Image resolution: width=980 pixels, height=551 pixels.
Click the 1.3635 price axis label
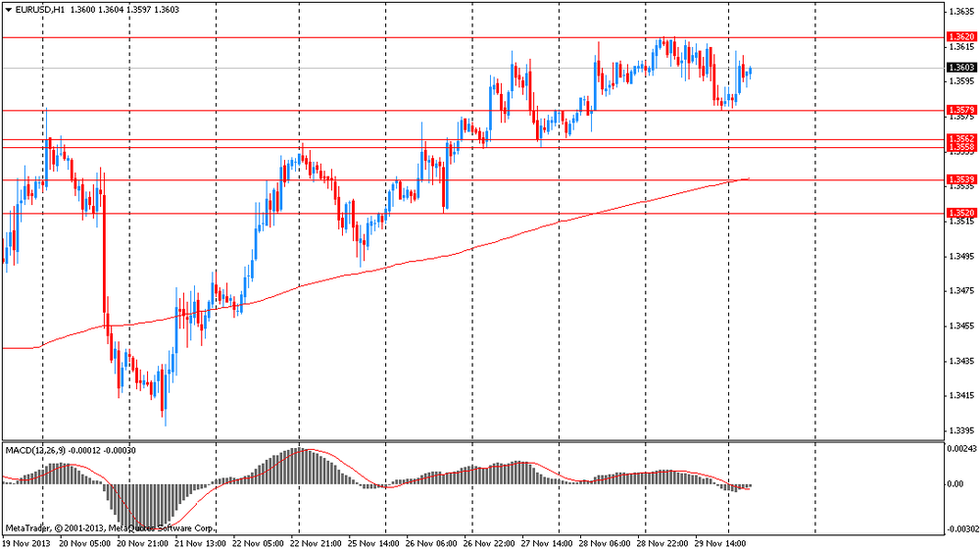coord(961,11)
